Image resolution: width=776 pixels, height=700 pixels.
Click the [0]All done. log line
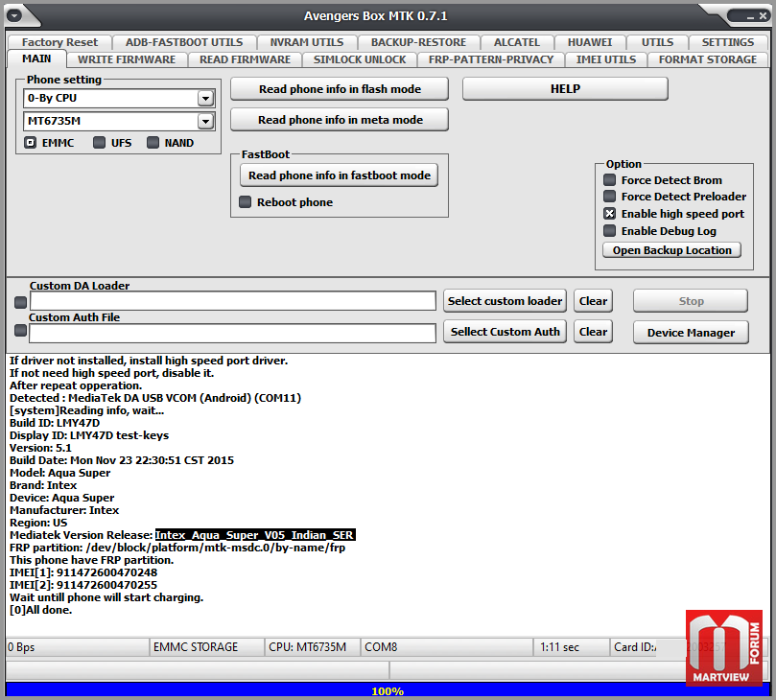pyautogui.click(x=40, y=610)
